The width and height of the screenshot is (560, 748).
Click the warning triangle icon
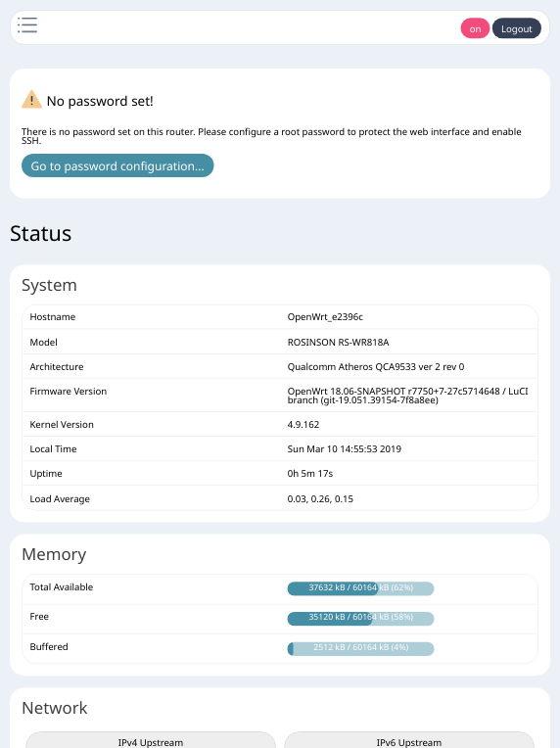tap(32, 99)
